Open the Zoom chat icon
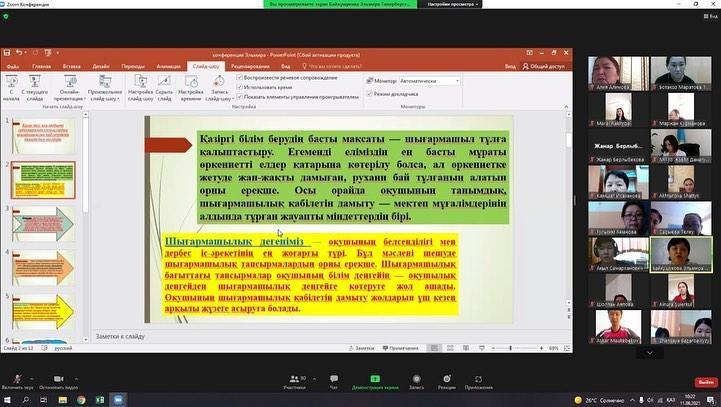 (334, 378)
